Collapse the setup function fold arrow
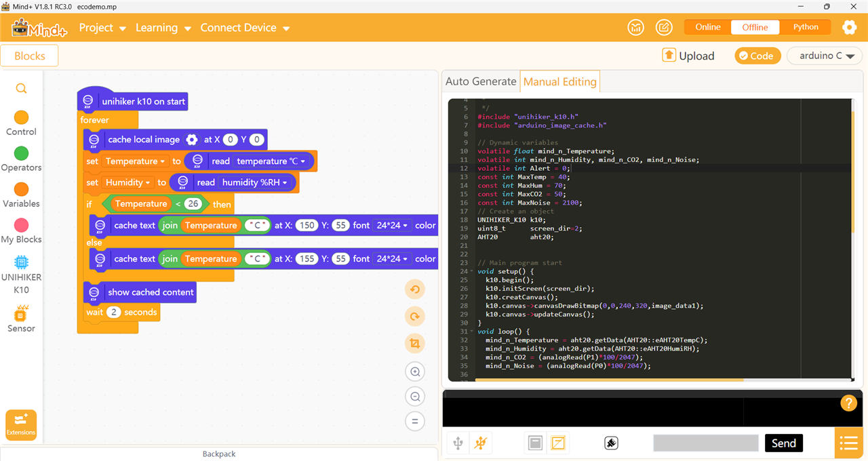The width and height of the screenshot is (868, 461). point(472,271)
